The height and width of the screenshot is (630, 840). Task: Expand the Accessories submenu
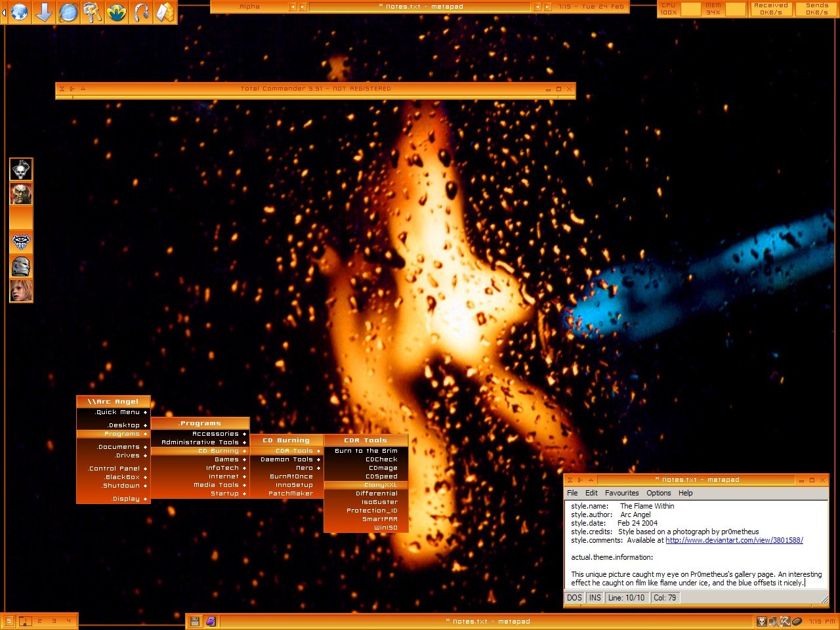[x=215, y=434]
